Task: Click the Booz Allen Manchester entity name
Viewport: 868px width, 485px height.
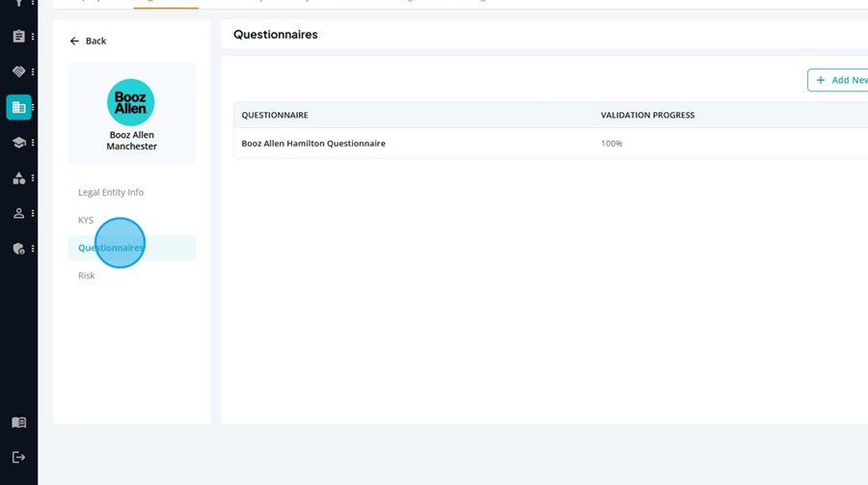Action: [132, 141]
